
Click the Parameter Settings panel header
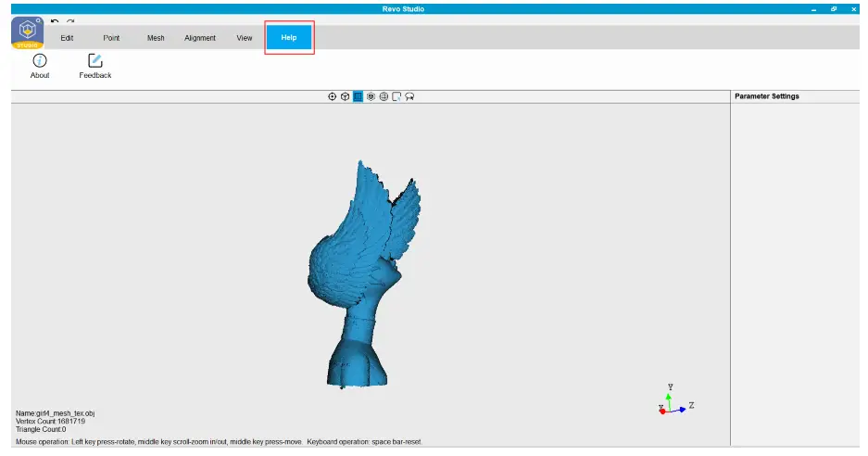(x=767, y=95)
